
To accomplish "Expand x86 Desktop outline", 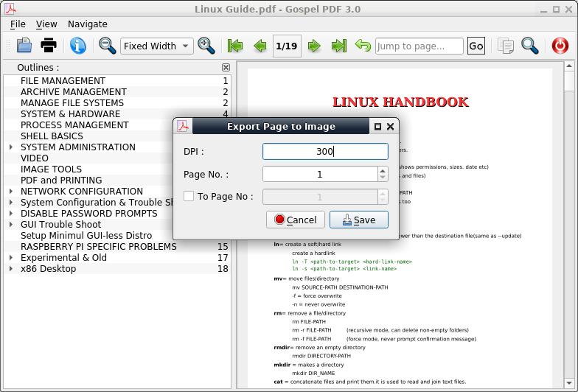I will pos(11,268).
